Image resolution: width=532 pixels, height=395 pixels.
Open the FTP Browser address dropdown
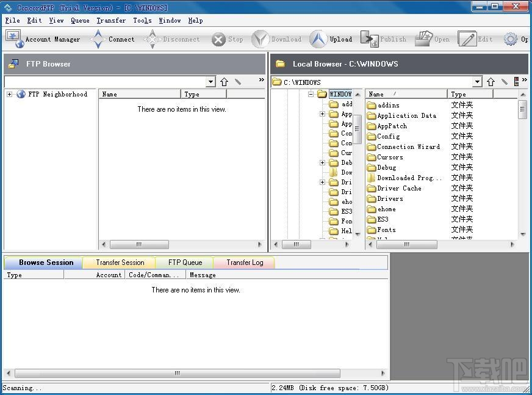(210, 82)
